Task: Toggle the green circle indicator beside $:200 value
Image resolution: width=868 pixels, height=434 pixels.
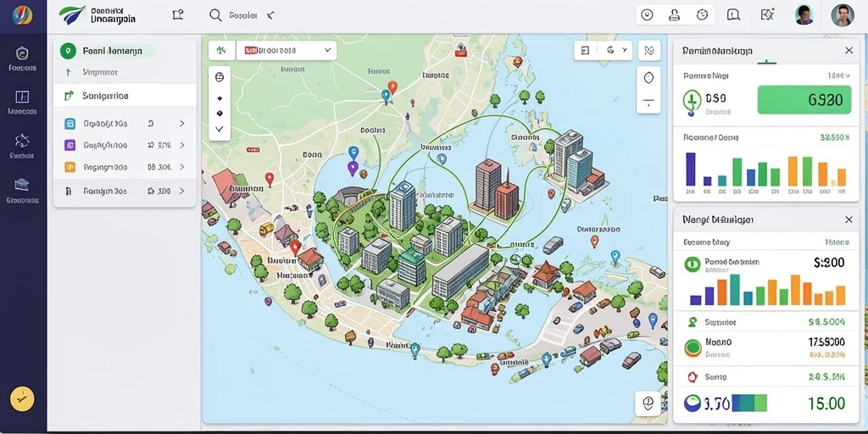Action: pyautogui.click(x=692, y=264)
